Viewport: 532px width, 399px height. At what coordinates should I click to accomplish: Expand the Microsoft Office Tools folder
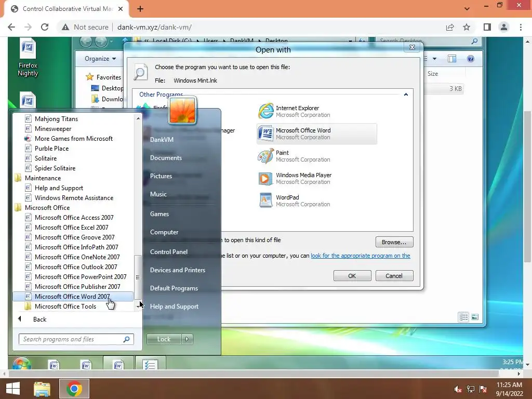click(x=65, y=307)
